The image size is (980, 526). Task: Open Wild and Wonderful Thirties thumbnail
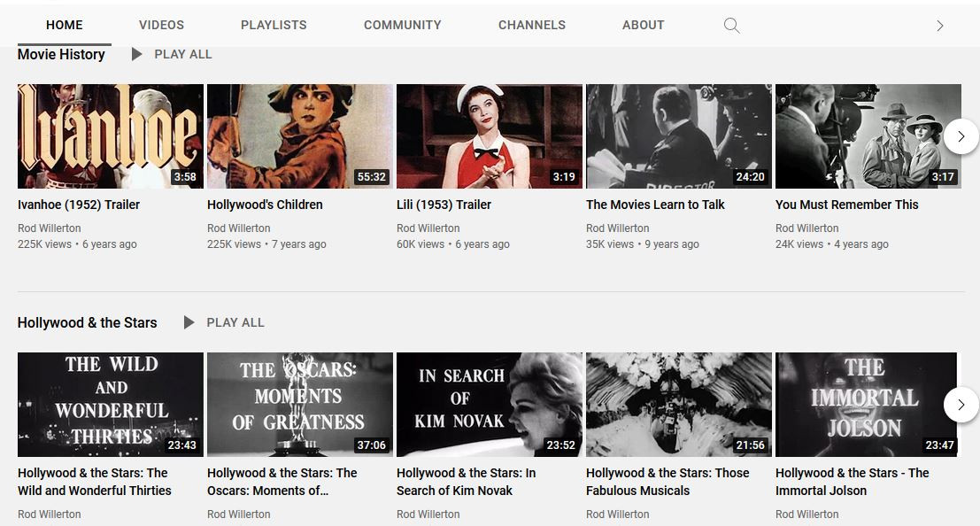tap(111, 405)
